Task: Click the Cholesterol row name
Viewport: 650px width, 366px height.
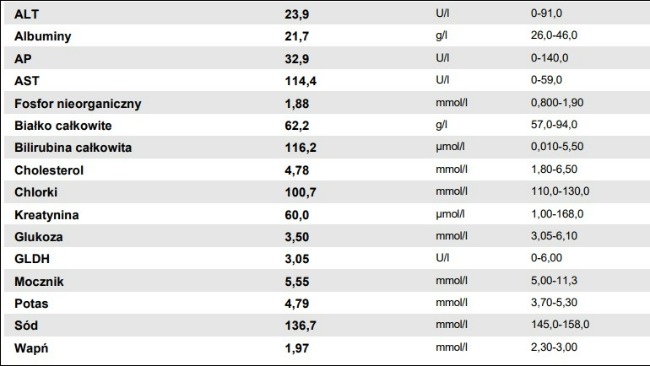Action: pos(49,170)
